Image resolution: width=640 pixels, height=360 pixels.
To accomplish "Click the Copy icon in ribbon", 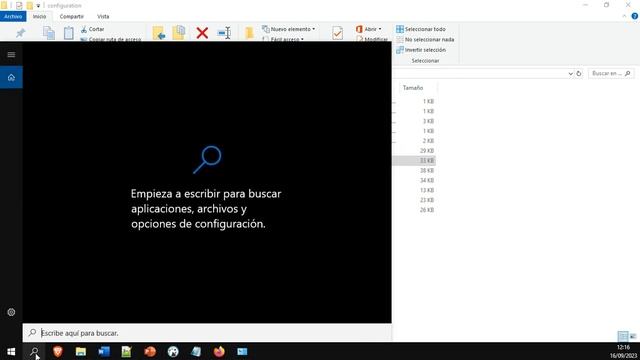I will click(x=49, y=33).
